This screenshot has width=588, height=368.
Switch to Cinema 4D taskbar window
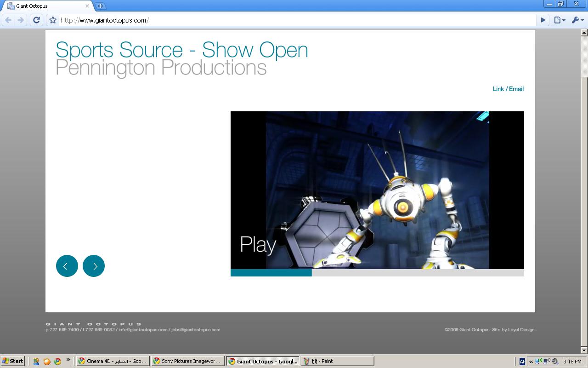point(113,361)
